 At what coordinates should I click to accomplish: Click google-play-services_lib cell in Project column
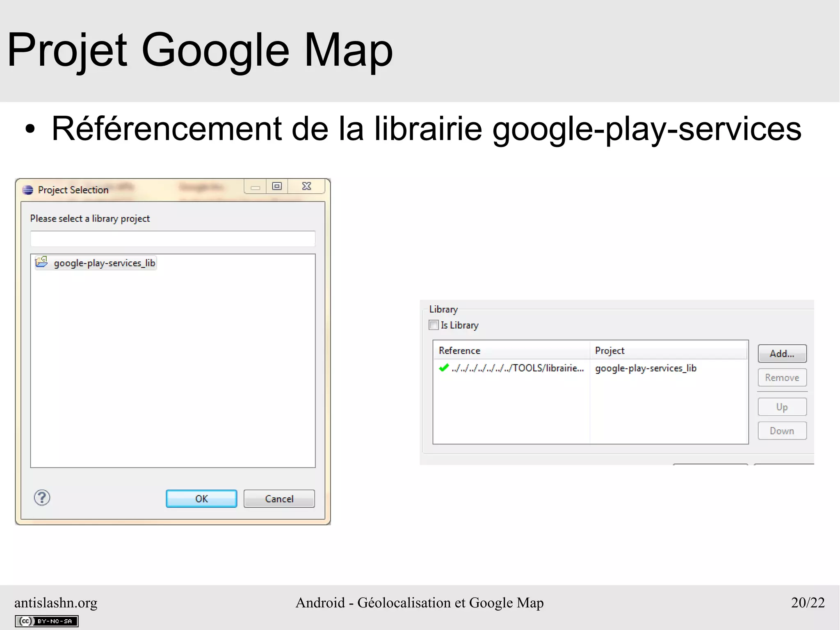pos(646,368)
